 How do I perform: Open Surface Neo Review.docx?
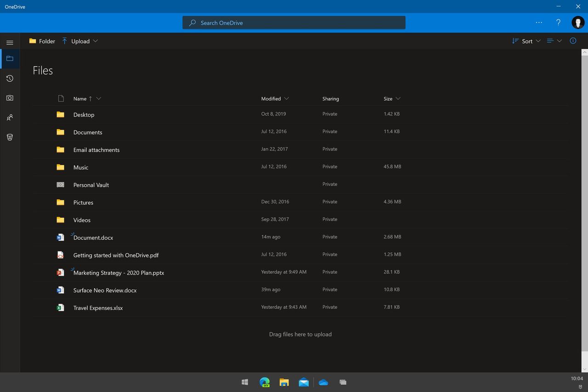105,290
